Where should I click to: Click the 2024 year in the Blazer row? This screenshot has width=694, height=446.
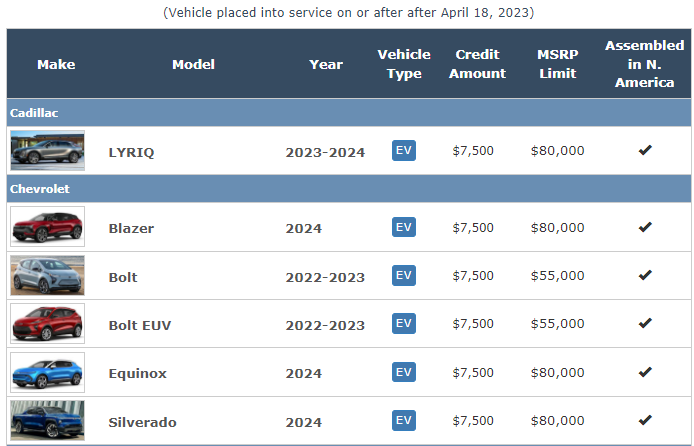click(x=304, y=229)
